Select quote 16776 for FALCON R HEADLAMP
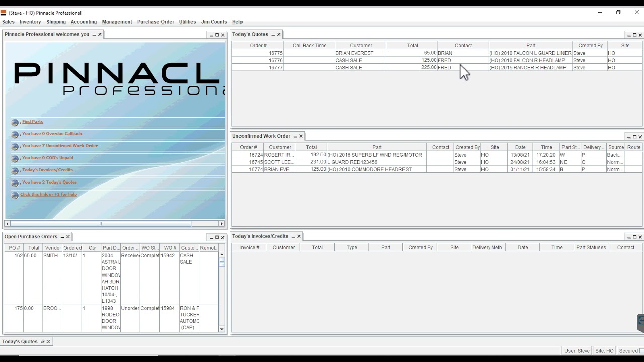Screen dimensions: 644x362 (x=437, y=60)
